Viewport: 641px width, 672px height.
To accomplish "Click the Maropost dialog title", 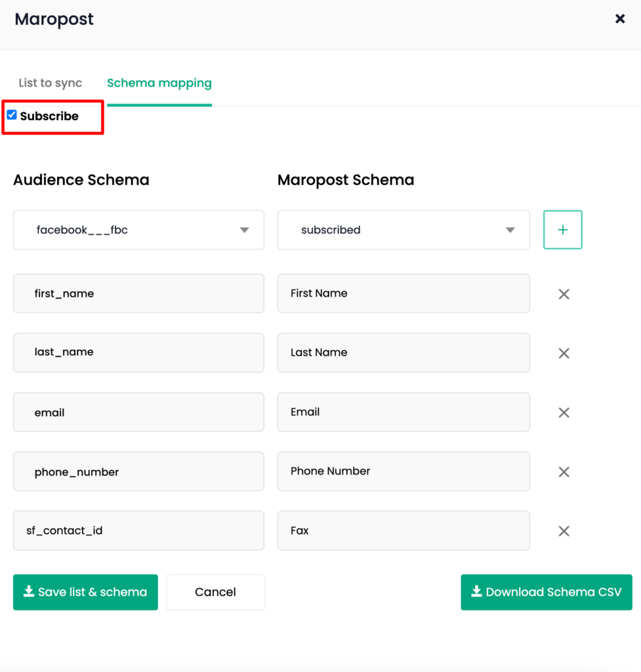I will point(54,19).
